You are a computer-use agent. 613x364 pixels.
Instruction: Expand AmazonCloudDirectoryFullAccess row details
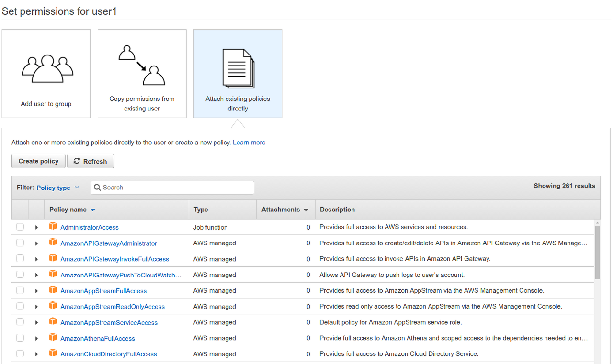pos(36,354)
